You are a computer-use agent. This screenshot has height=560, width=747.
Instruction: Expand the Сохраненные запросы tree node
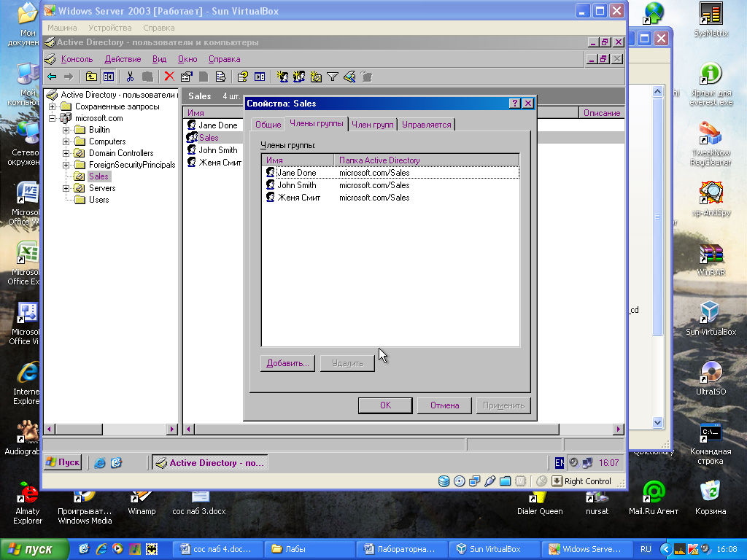53,106
